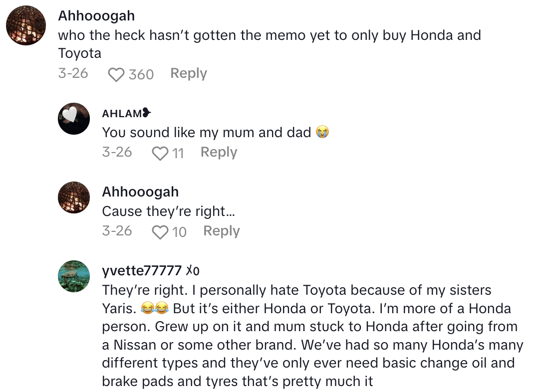Like the "Cause they're right…" reply
536x392 pixels.
(x=160, y=232)
